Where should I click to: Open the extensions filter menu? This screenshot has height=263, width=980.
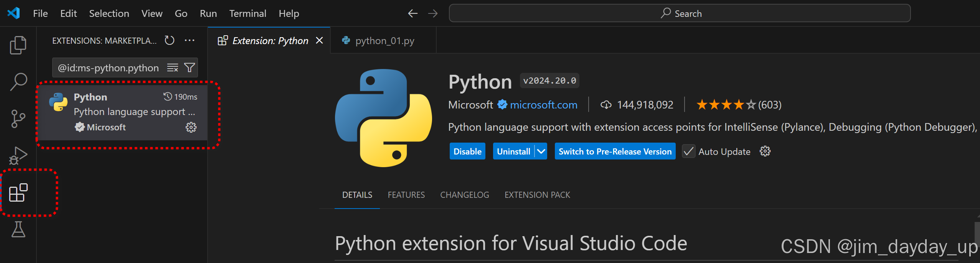190,68
